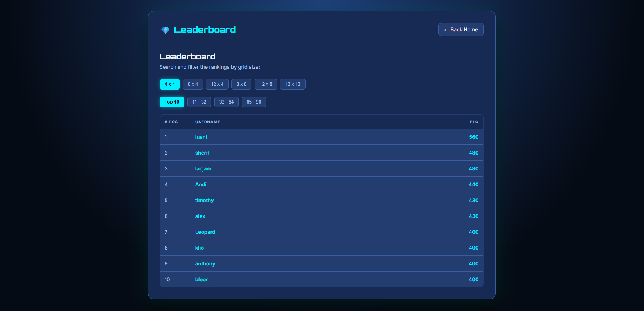Choose the 12 x 4 grid size

pos(217,84)
